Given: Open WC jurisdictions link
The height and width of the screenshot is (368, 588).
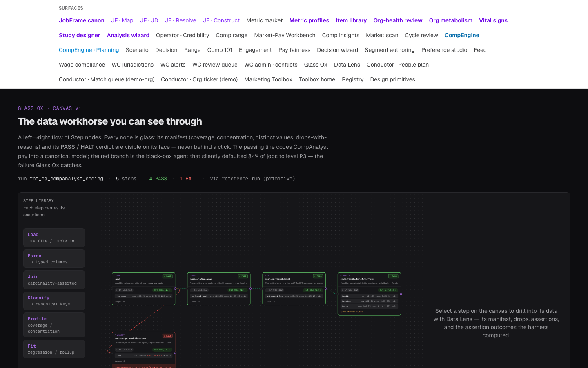Looking at the screenshot, I should [x=133, y=65].
